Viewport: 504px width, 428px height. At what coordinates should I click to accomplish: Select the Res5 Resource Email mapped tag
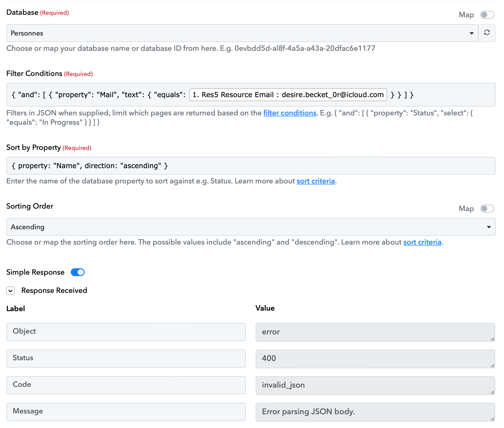pyautogui.click(x=288, y=95)
